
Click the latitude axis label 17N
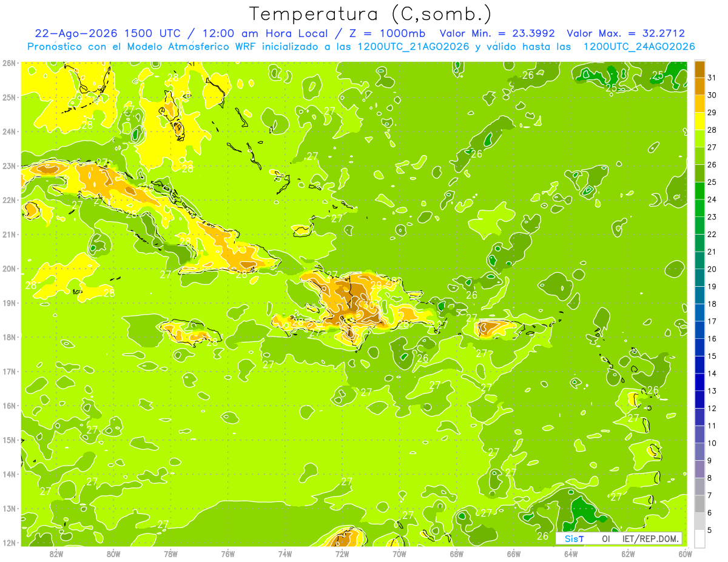[8, 371]
